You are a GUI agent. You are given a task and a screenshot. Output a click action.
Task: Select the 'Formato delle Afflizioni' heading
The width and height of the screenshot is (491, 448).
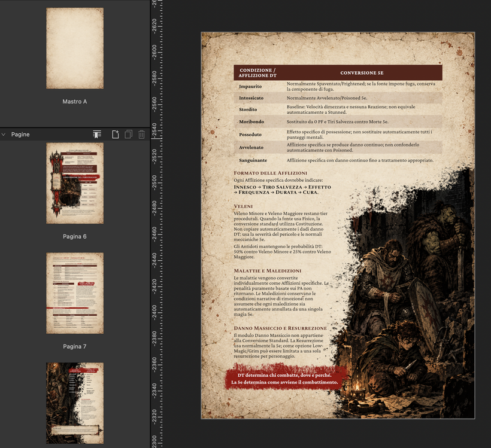270,173
